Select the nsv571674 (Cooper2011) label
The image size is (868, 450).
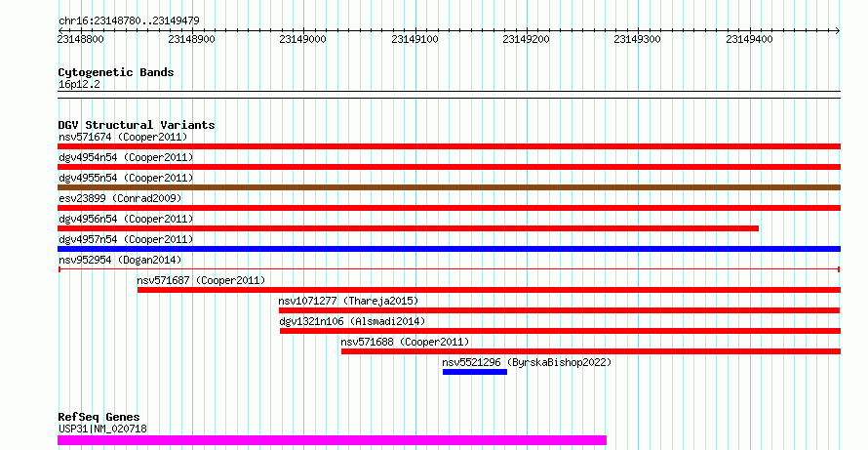pos(123,137)
